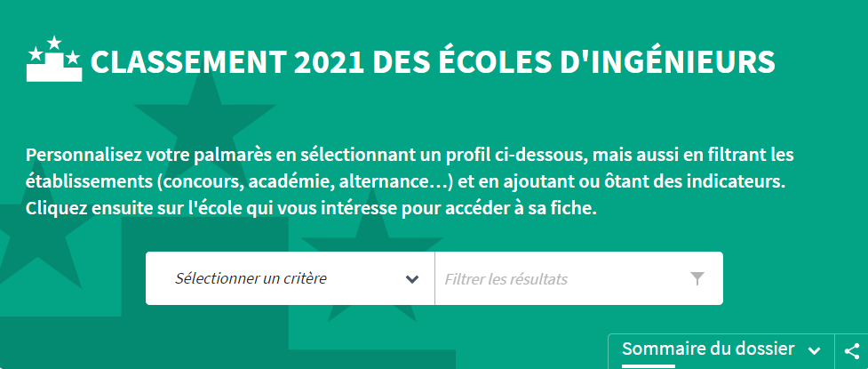Image resolution: width=868 pixels, height=369 pixels.
Task: Click the small stars above podium icon
Action: click(53, 50)
